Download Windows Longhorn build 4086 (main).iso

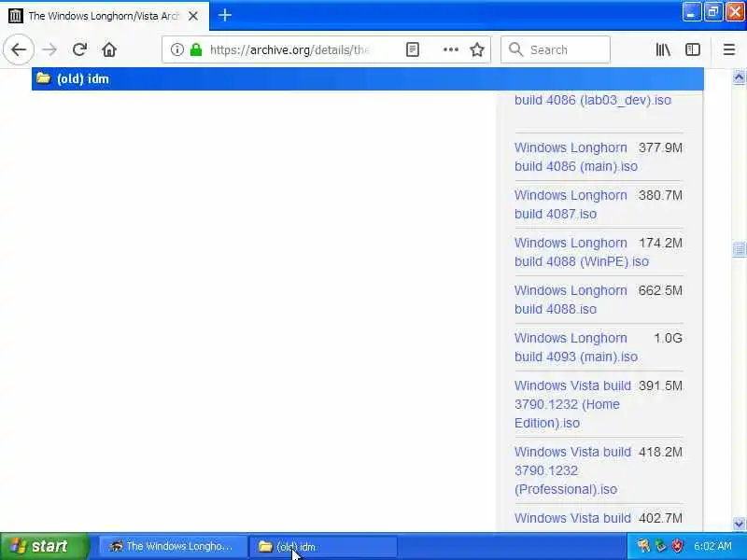tap(576, 157)
